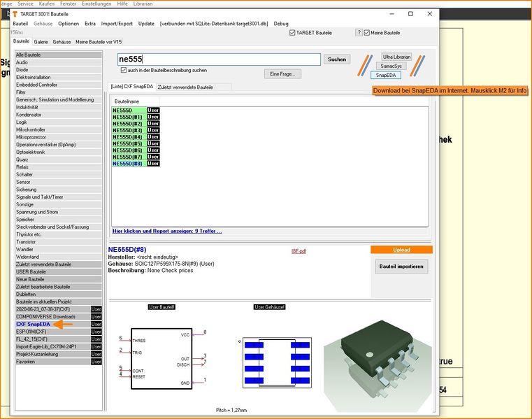Open the Ultra Librarian source
The height and width of the screenshot is (419, 532).
pyautogui.click(x=396, y=57)
